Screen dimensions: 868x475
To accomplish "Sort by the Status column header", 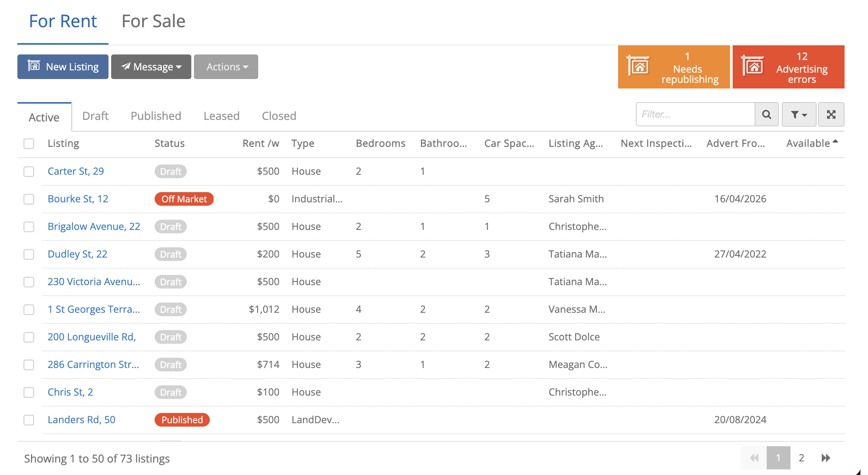I will click(169, 144).
